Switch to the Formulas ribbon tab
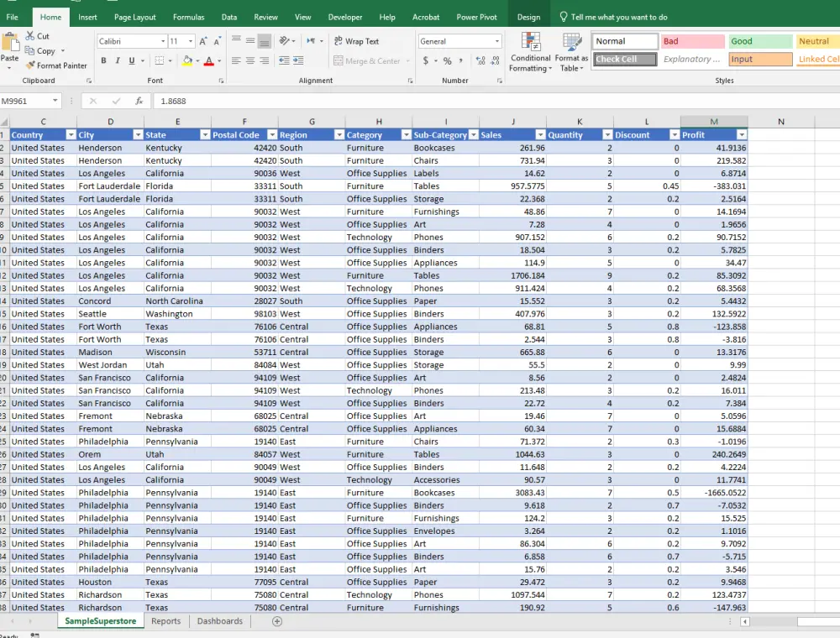 (188, 17)
